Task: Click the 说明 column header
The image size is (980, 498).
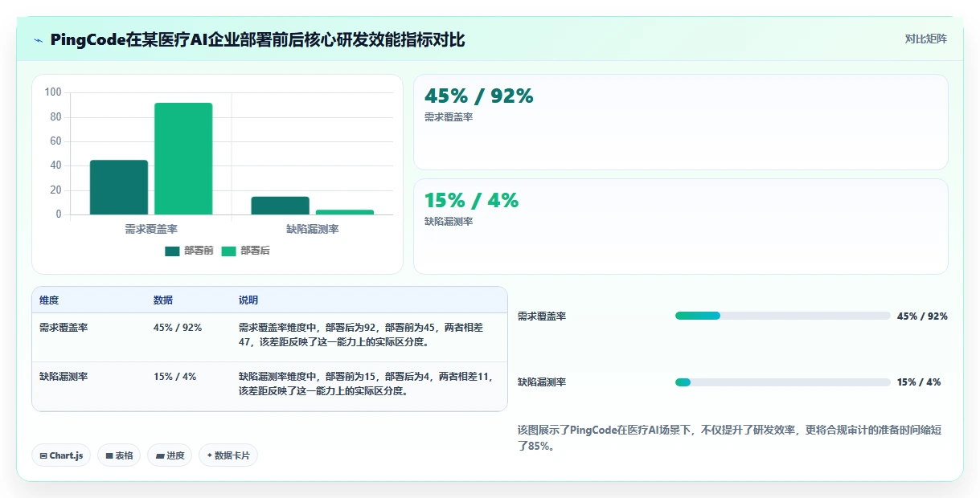Action: 248,300
